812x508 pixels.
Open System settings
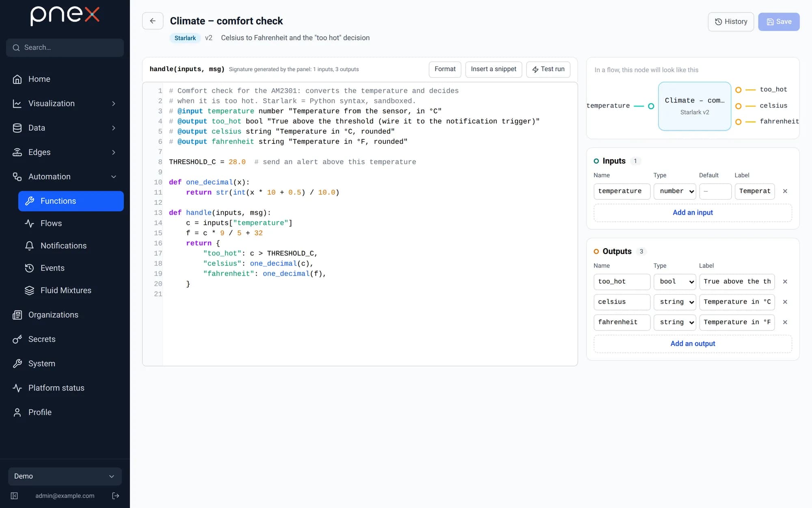(x=65, y=364)
